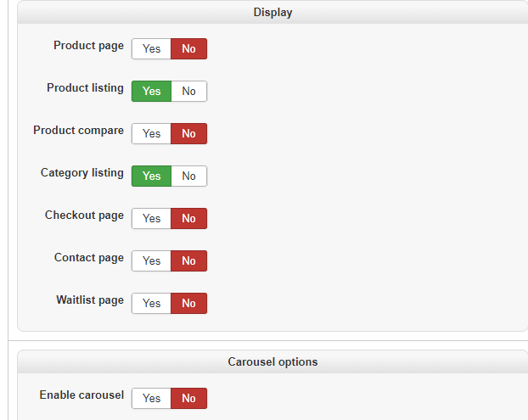Click No for Checkout page
The height and width of the screenshot is (420, 528).
(x=188, y=219)
